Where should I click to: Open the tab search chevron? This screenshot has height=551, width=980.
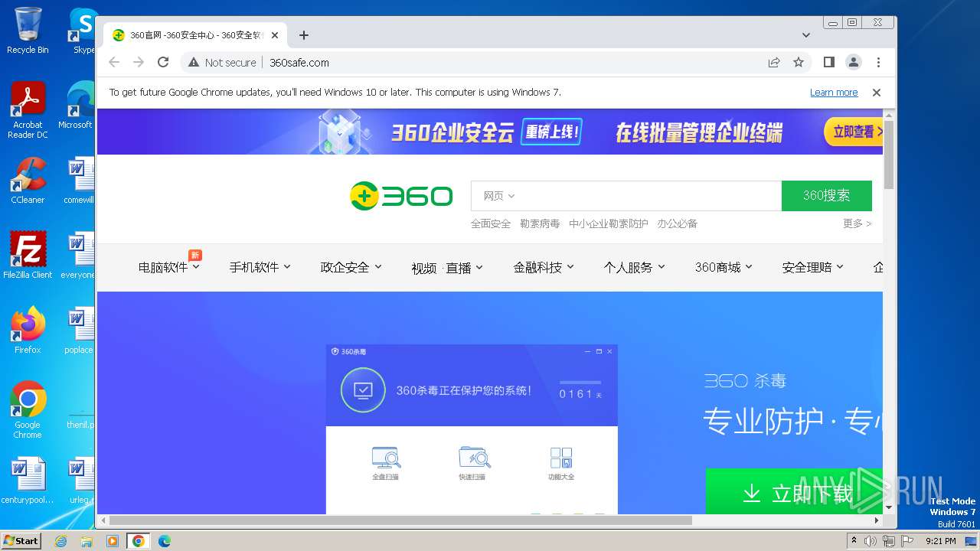pos(805,35)
